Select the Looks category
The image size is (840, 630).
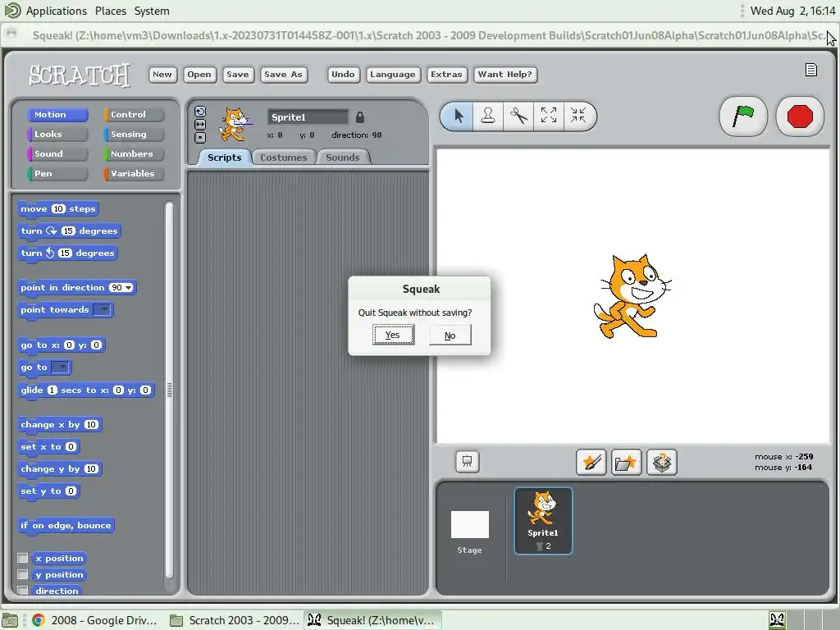(x=57, y=135)
